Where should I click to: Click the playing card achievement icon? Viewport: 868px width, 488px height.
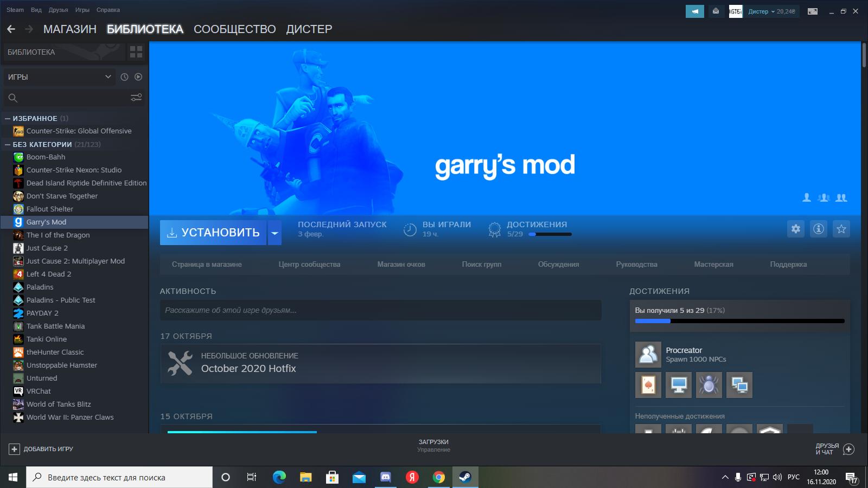click(x=648, y=385)
